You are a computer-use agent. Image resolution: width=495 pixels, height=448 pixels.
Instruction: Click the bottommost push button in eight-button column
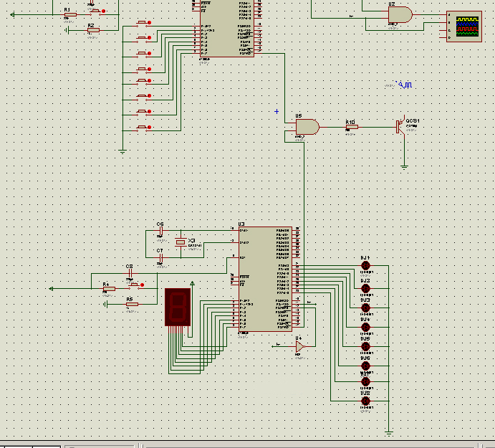(143, 128)
